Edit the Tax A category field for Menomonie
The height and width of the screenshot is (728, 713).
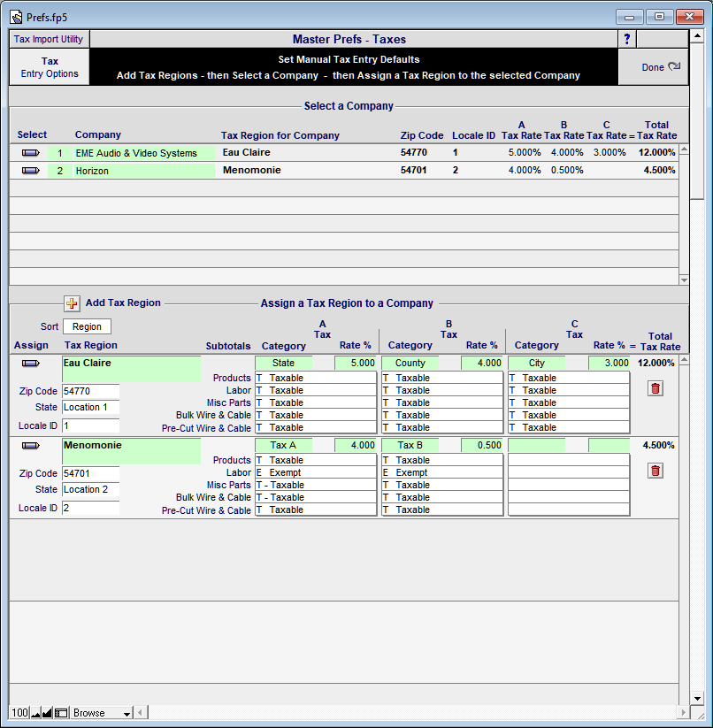coord(283,445)
